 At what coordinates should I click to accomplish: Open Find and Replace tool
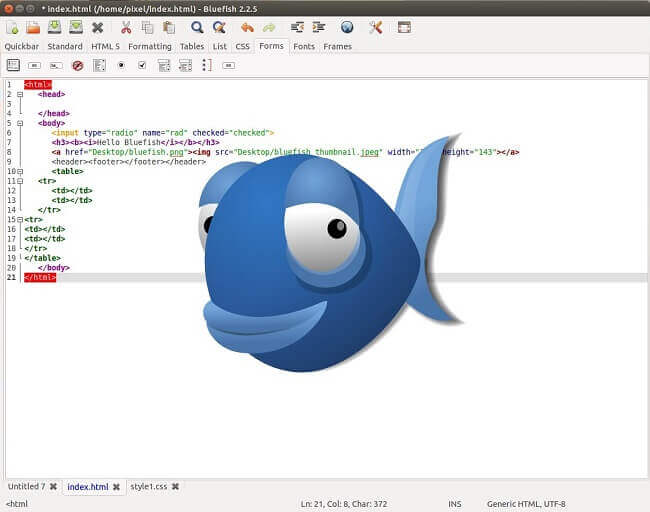(x=219, y=28)
